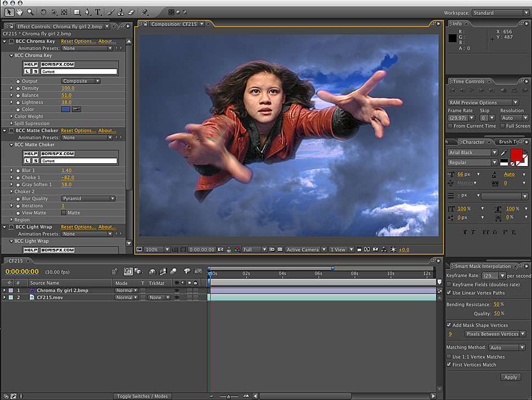This screenshot has height=400, width=532.
Task: Select the Pen tool
Action: coord(88,12)
